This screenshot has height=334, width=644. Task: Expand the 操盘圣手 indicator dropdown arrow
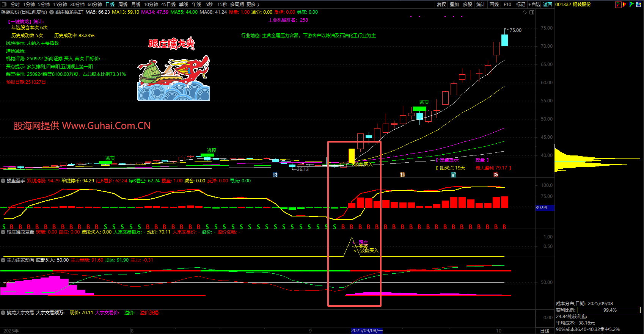[x=3, y=181]
